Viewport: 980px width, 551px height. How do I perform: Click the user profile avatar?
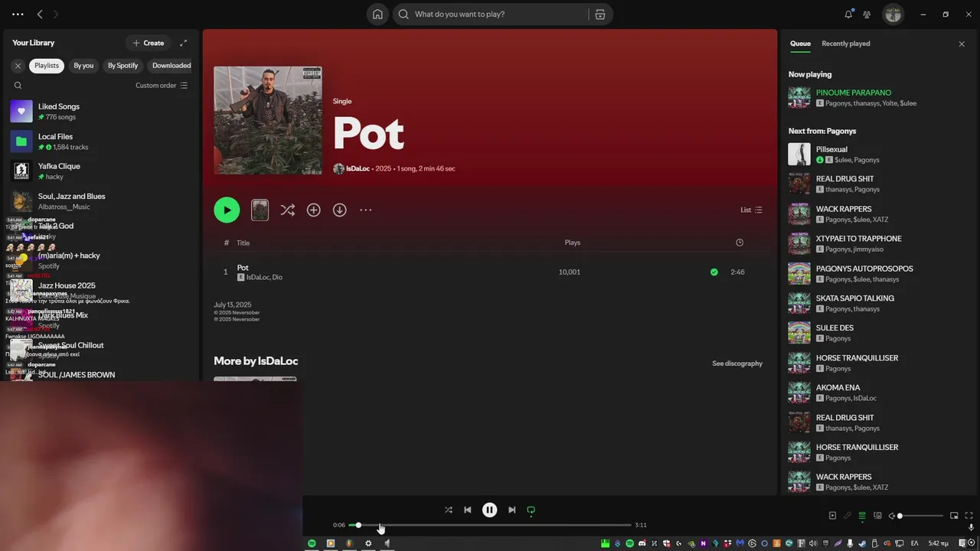click(x=893, y=14)
